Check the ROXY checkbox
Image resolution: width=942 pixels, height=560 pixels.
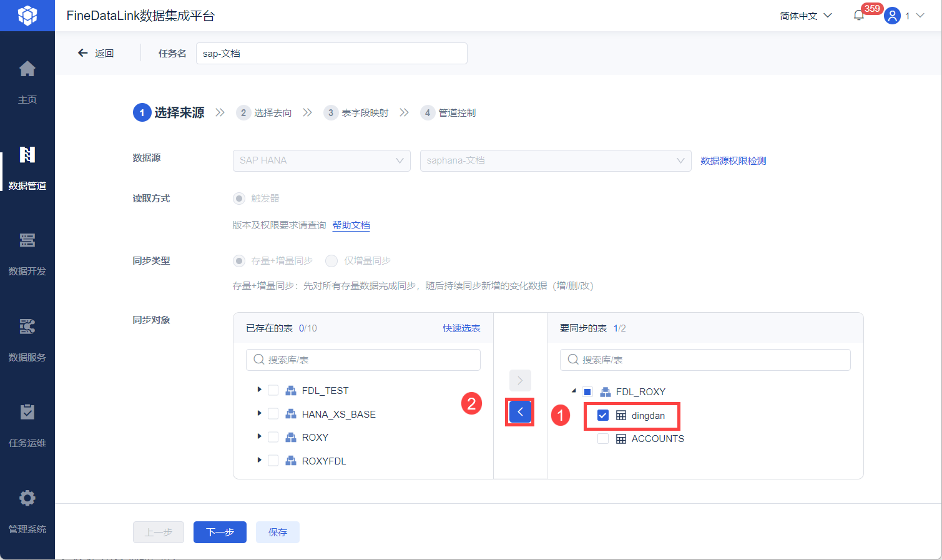(273, 437)
